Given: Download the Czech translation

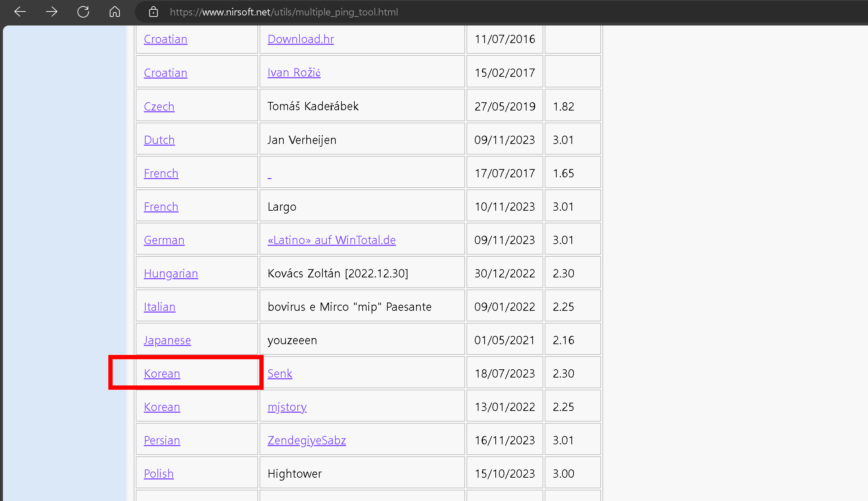Looking at the screenshot, I should 159,107.
